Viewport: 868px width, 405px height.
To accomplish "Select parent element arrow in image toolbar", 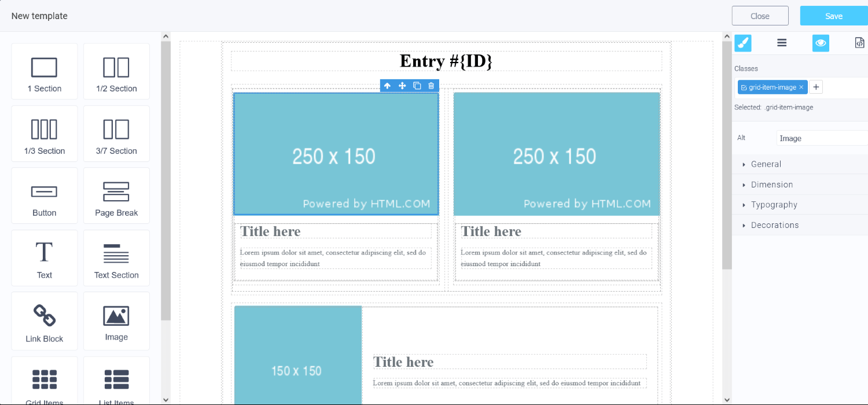I will (387, 86).
